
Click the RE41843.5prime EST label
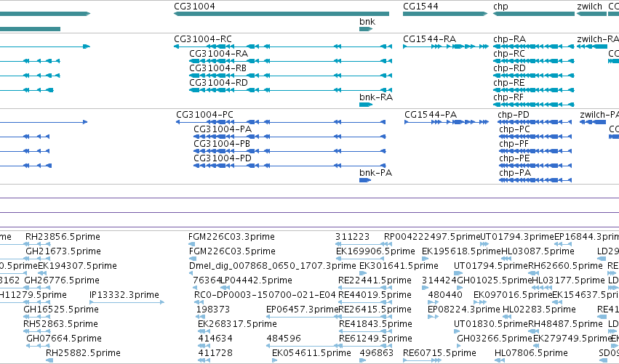coord(375,325)
